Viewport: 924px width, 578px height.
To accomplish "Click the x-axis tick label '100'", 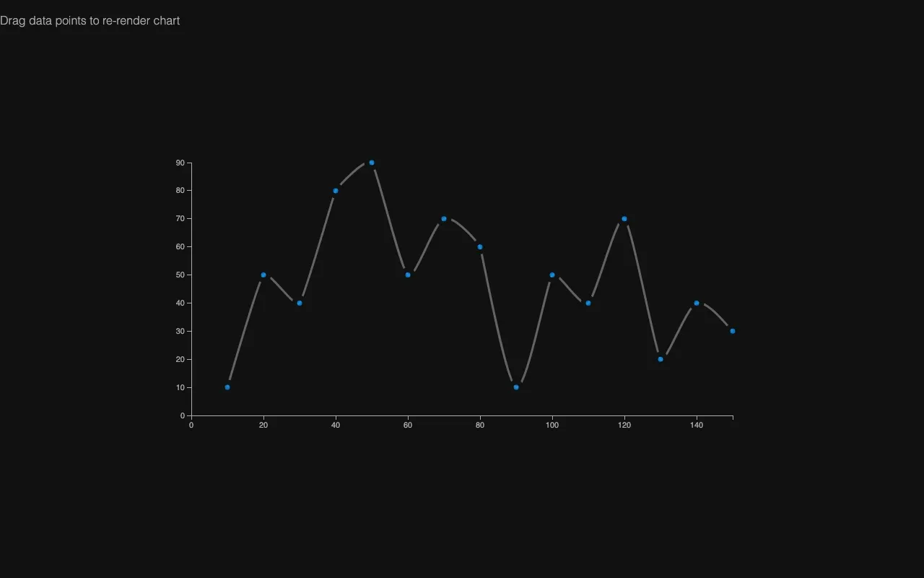I will (x=552, y=426).
